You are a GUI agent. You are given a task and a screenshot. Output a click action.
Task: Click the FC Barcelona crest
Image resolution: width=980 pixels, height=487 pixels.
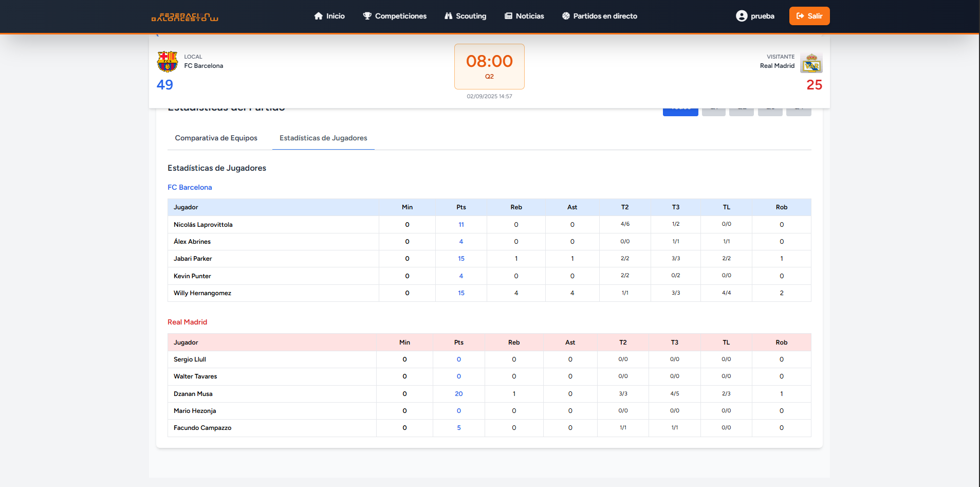[168, 62]
